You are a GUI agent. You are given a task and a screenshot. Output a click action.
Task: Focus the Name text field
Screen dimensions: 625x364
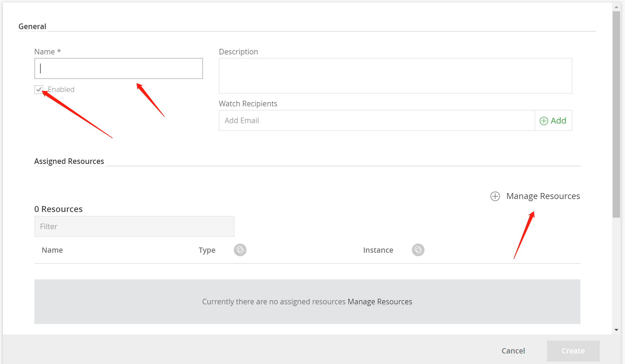tap(119, 68)
